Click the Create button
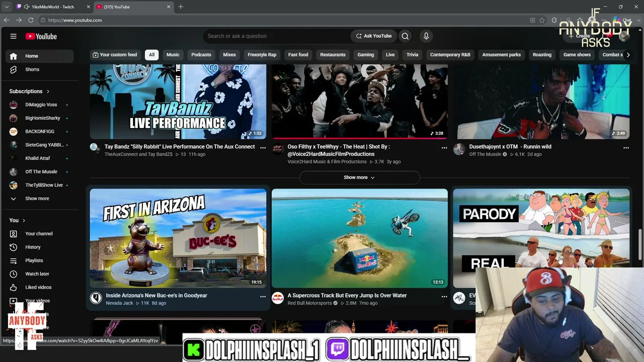Viewport: 644px width, 362px height. 580,36
